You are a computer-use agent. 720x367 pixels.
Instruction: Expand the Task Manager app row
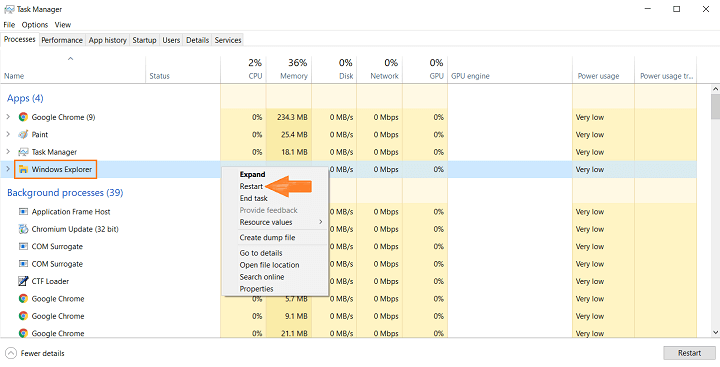click(8, 152)
